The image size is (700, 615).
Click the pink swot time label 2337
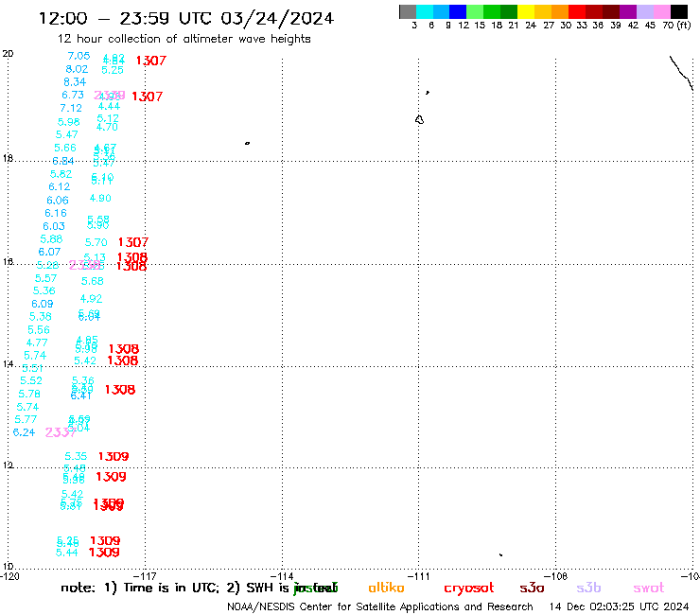(61, 432)
